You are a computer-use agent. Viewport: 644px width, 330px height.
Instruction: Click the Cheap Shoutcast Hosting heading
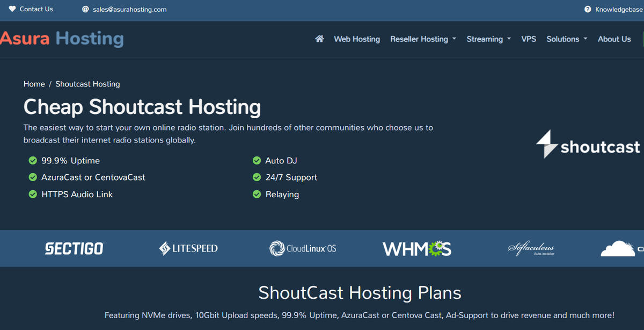tap(142, 107)
